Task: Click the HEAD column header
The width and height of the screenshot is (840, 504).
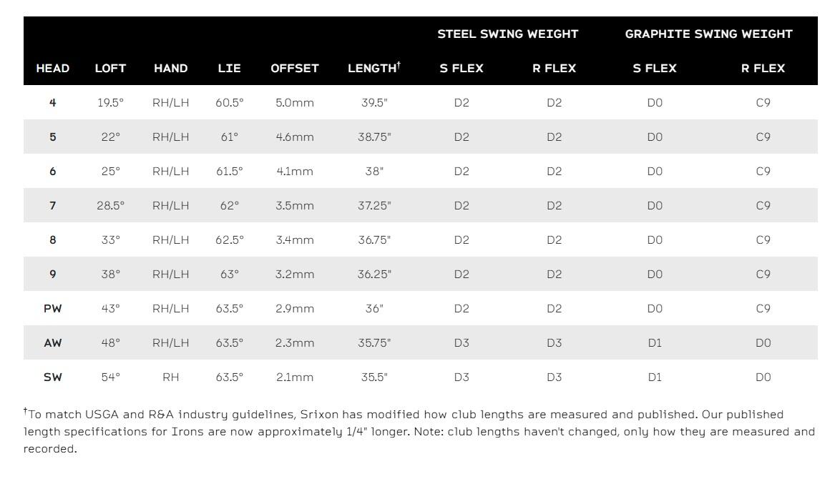Action: coord(52,69)
